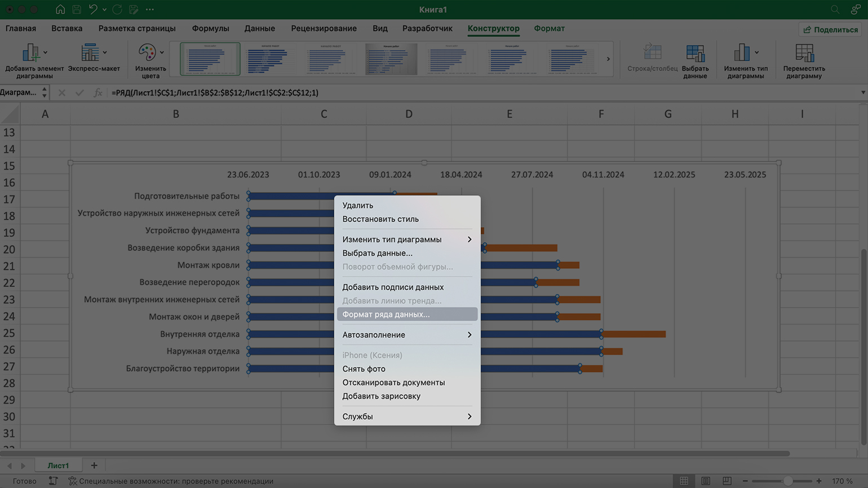The height and width of the screenshot is (488, 868).
Task: Click the macro record icon in status bar
Action: (52, 481)
